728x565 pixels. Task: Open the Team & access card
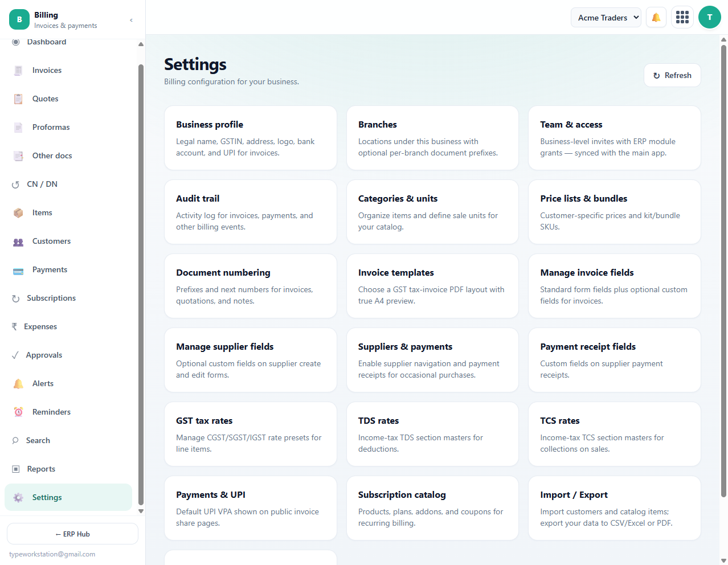click(x=615, y=138)
